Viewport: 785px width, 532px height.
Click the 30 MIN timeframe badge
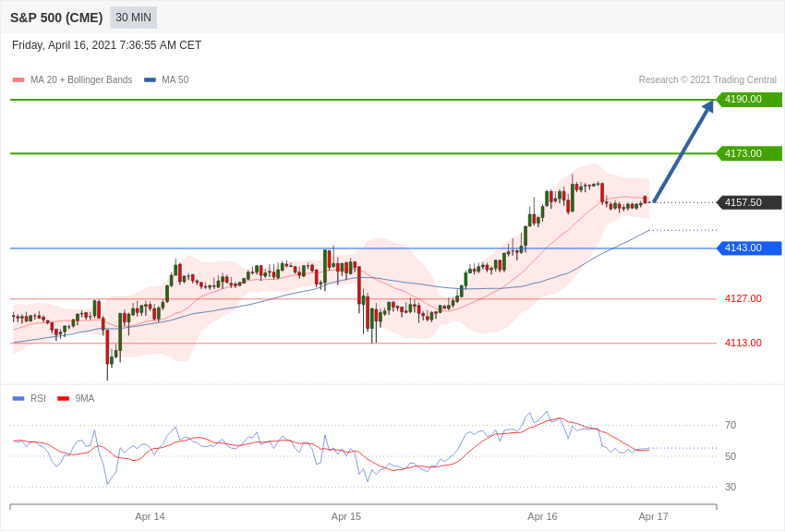click(133, 18)
